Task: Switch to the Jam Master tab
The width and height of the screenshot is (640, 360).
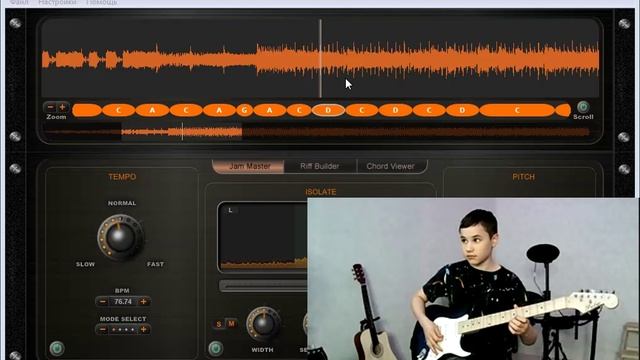Action: (x=249, y=166)
